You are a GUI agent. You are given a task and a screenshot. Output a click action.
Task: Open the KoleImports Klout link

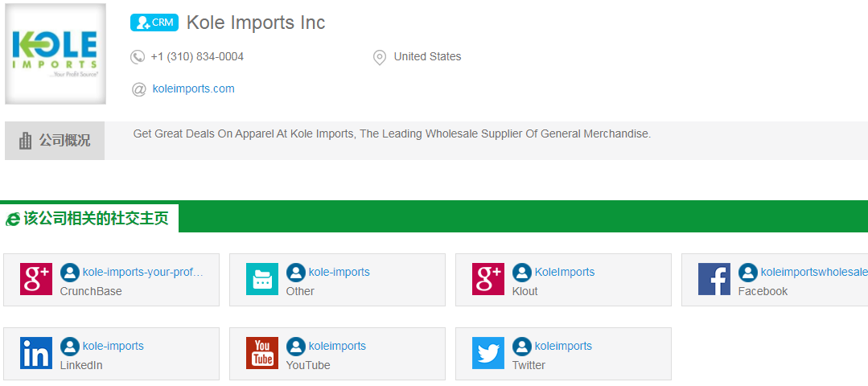pyautogui.click(x=564, y=272)
